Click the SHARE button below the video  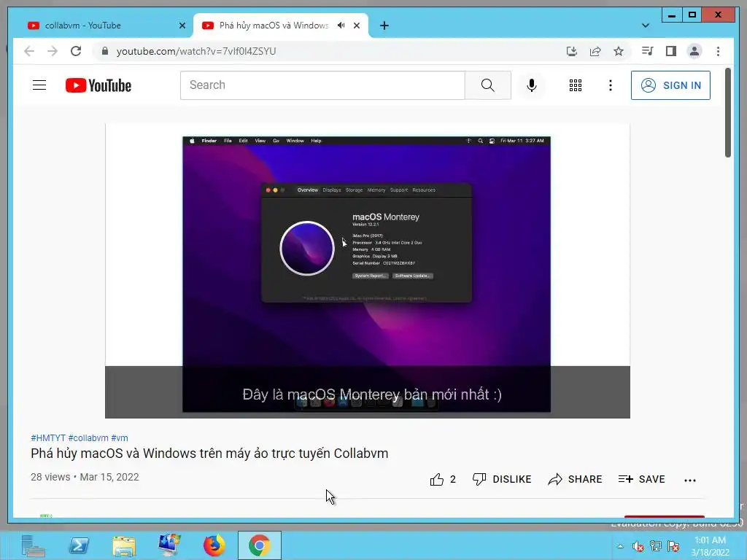pos(575,479)
